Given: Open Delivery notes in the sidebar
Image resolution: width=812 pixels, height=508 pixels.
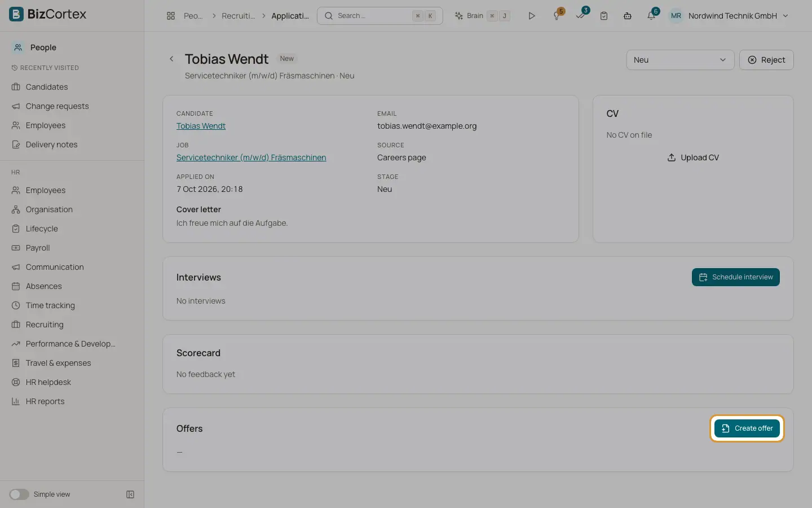Looking at the screenshot, I should (72, 144).
